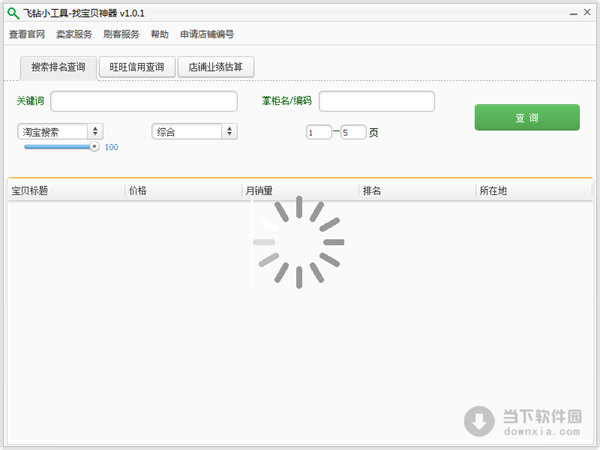Click the magnifier app icon in title bar
The height and width of the screenshot is (450, 600).
point(13,13)
